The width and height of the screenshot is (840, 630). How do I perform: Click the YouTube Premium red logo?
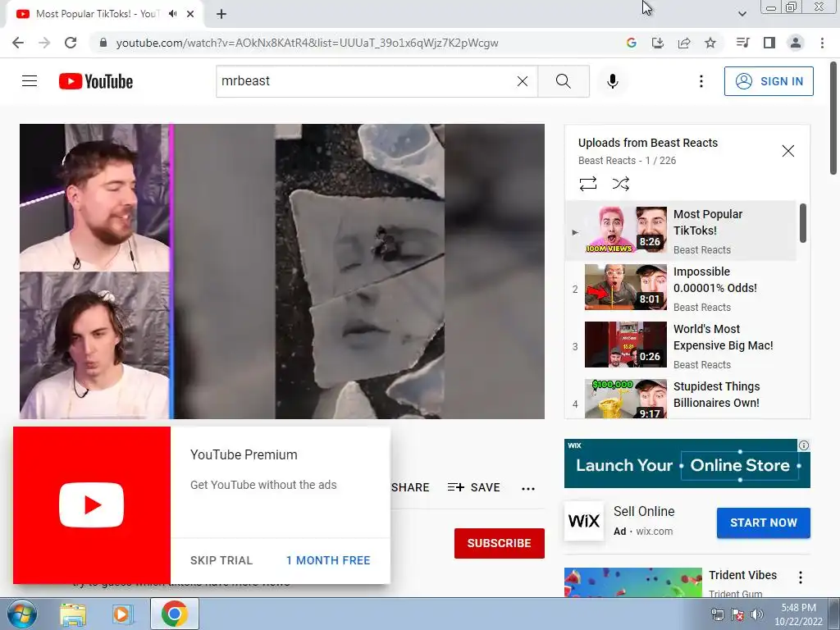pos(92,505)
